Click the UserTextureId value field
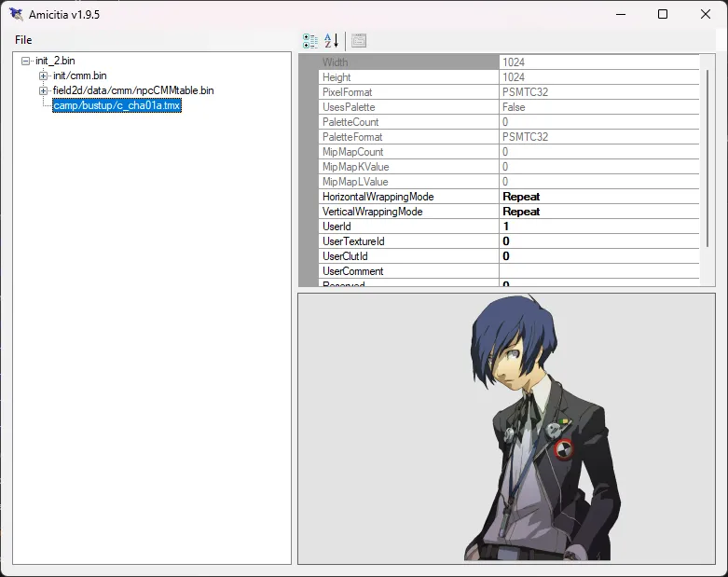Image resolution: width=728 pixels, height=577 pixels. point(599,240)
